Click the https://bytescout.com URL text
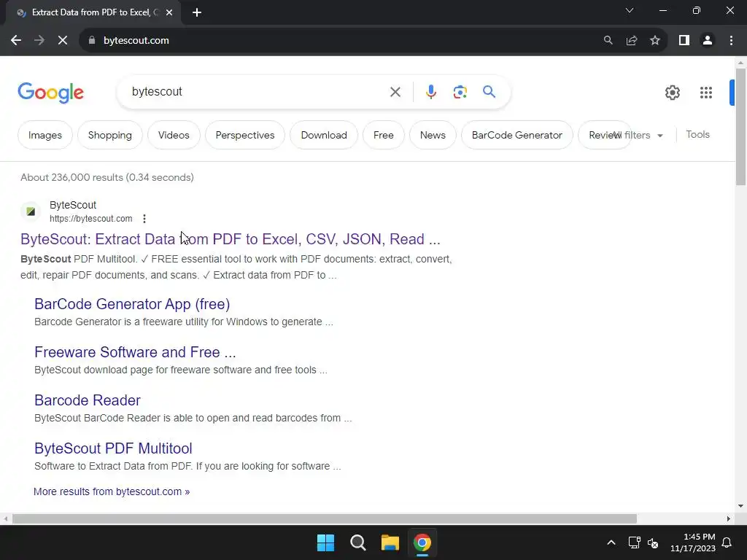 (x=91, y=219)
